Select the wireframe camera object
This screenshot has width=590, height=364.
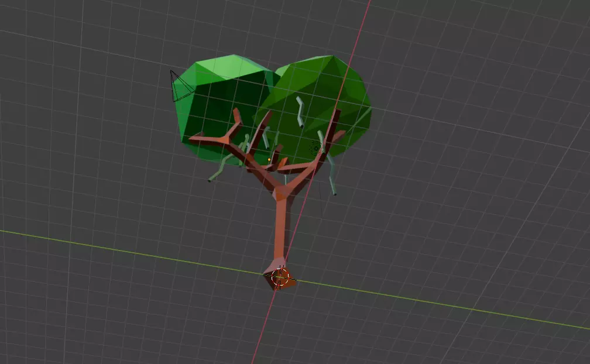click(181, 86)
